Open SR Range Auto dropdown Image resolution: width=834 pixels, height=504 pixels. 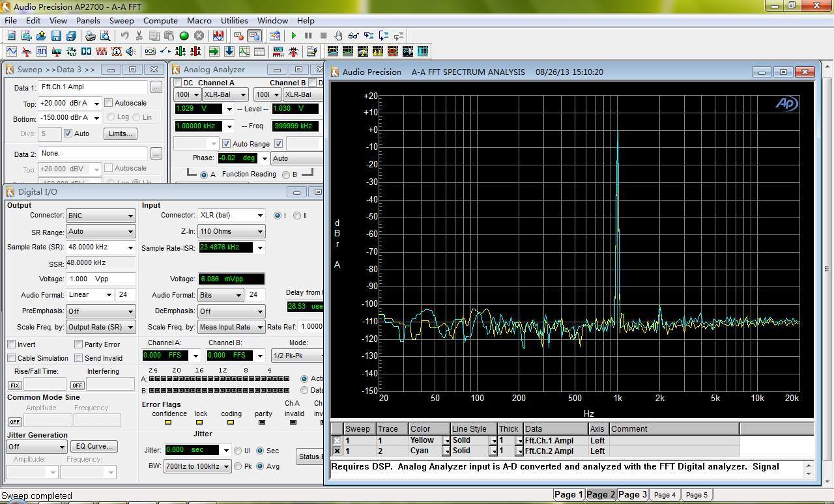click(x=100, y=231)
